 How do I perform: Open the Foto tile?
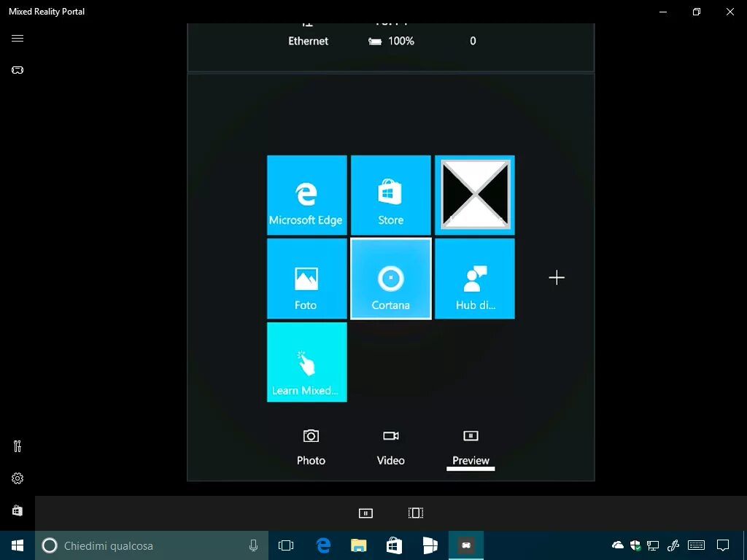307,279
